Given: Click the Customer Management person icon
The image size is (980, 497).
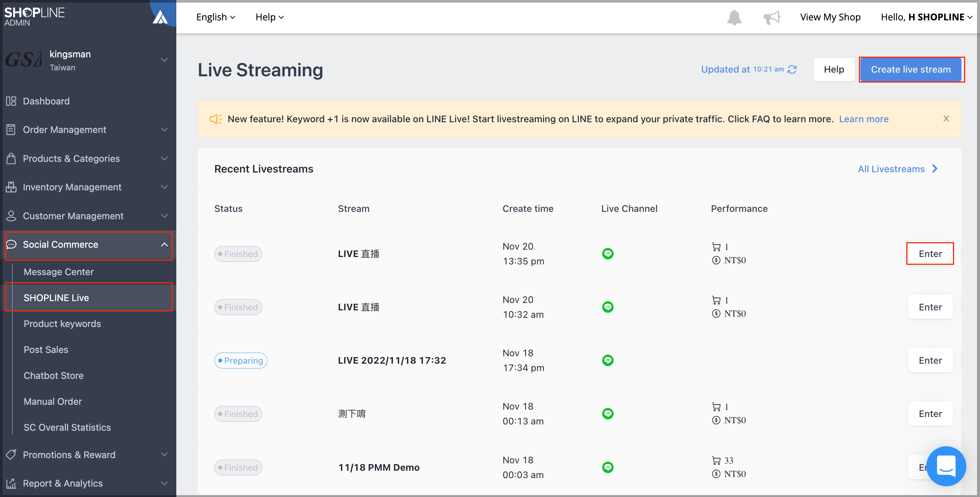Looking at the screenshot, I should pos(11,216).
